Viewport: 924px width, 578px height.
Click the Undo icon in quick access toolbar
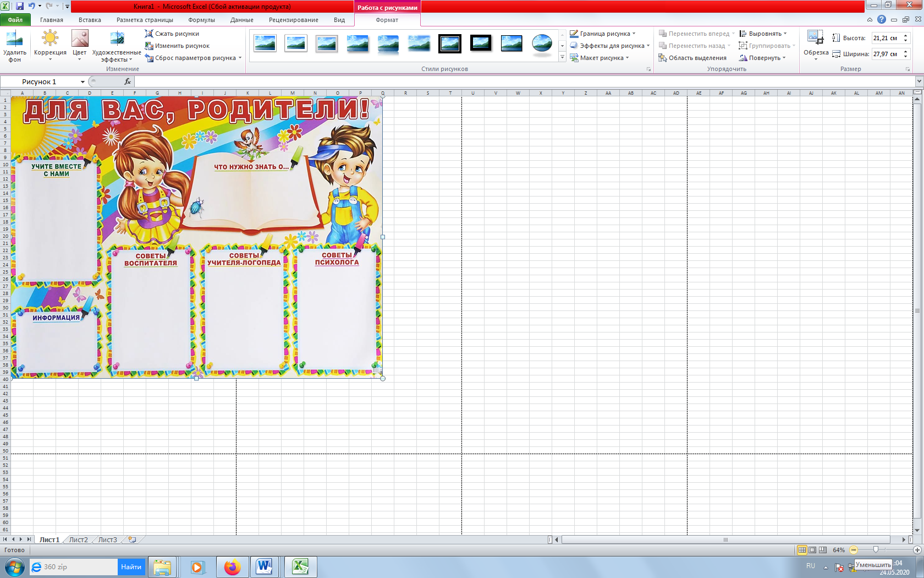click(32, 6)
